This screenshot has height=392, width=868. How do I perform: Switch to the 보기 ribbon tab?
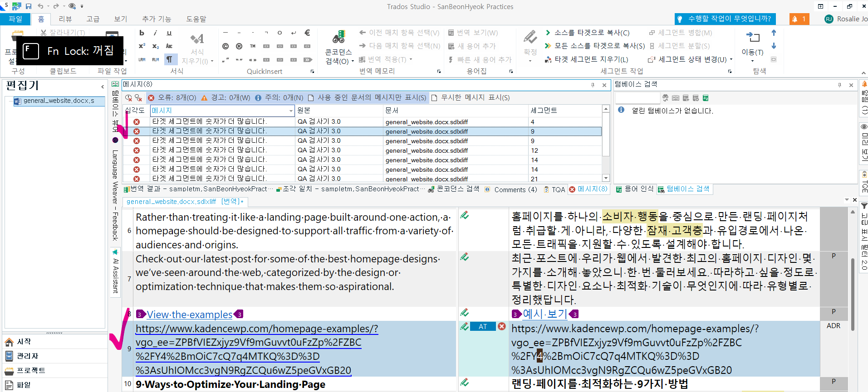pyautogui.click(x=121, y=19)
